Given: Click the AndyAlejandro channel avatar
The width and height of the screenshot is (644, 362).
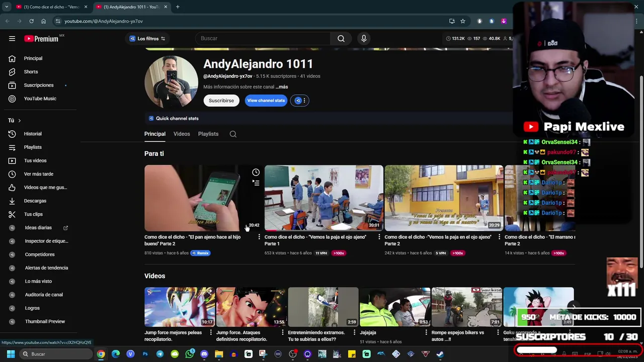Looking at the screenshot, I should pos(172,81).
